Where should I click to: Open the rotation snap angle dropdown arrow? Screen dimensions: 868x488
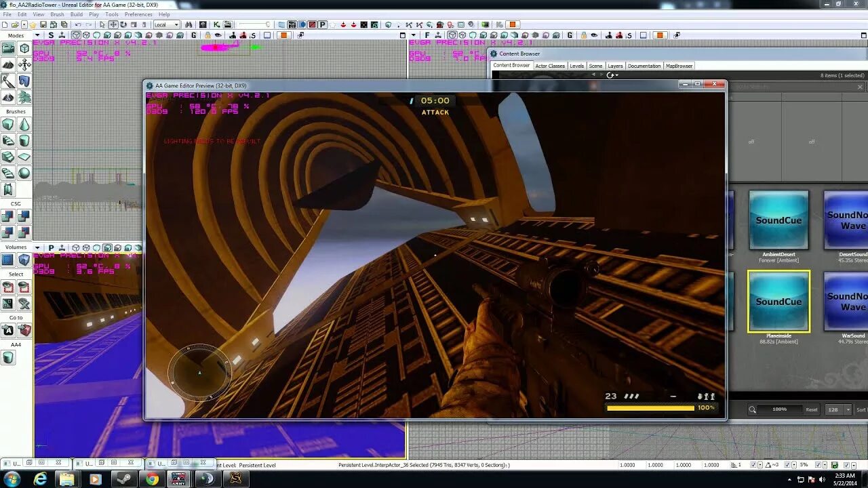[x=793, y=465]
